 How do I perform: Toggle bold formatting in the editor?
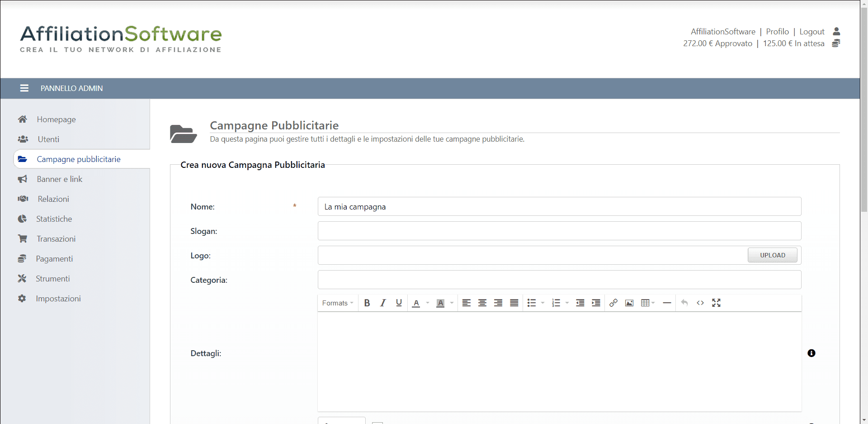[367, 303]
